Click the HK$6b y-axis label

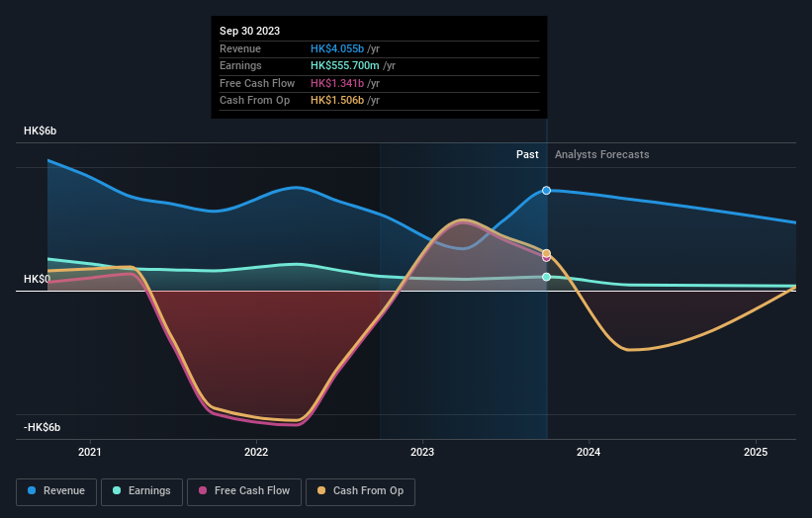[40, 130]
